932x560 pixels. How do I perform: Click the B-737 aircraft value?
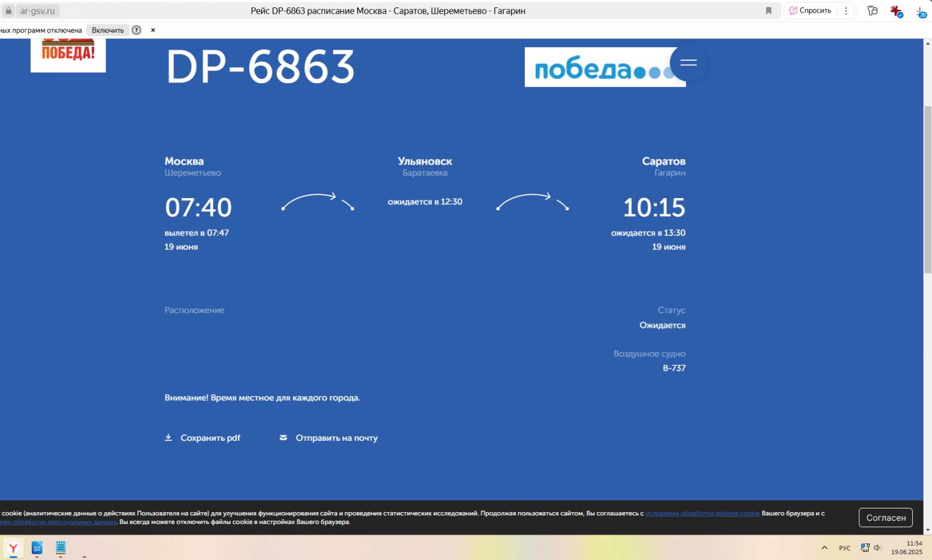(x=674, y=368)
